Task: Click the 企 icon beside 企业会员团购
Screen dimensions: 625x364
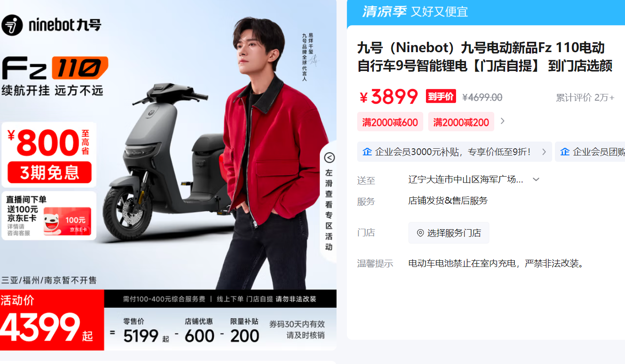Action: [565, 152]
